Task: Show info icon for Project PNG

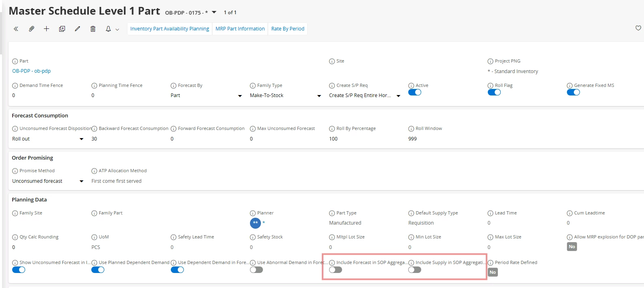Action: click(490, 61)
